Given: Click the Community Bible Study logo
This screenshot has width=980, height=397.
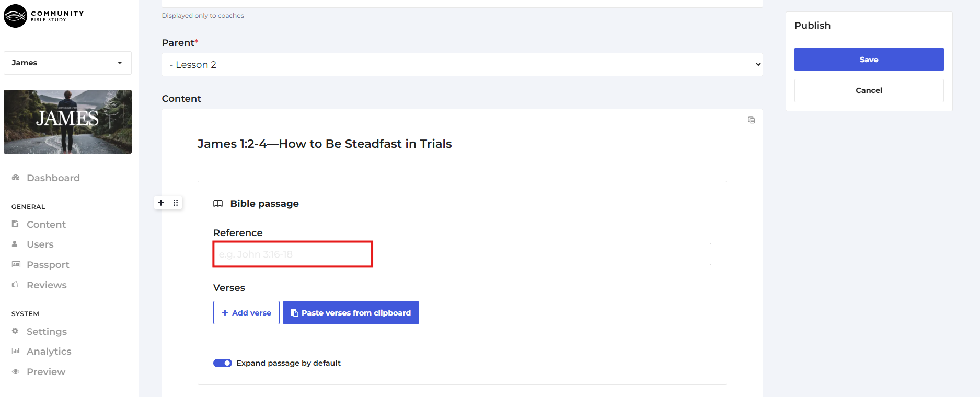Looking at the screenshot, I should (43, 16).
